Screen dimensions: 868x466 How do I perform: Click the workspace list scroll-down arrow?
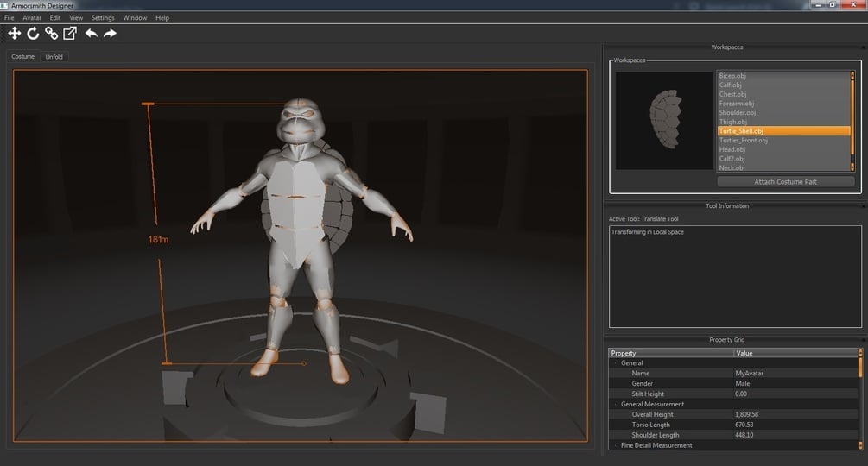coord(852,167)
